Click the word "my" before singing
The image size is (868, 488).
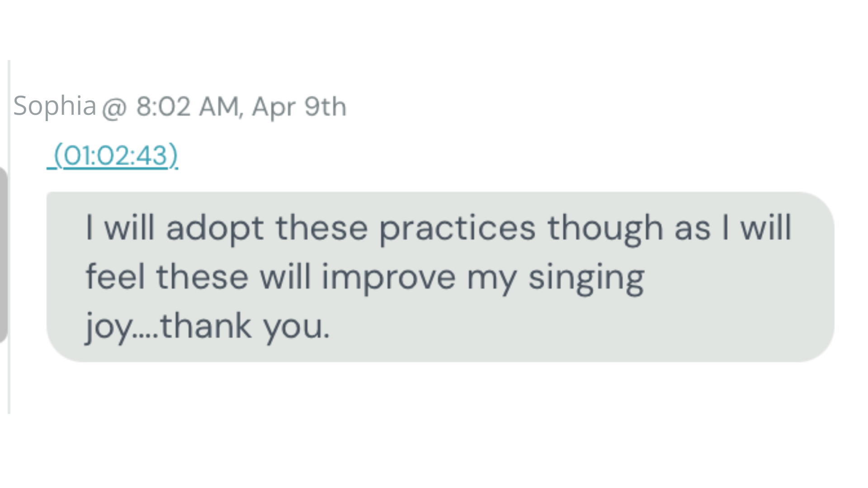(x=491, y=278)
